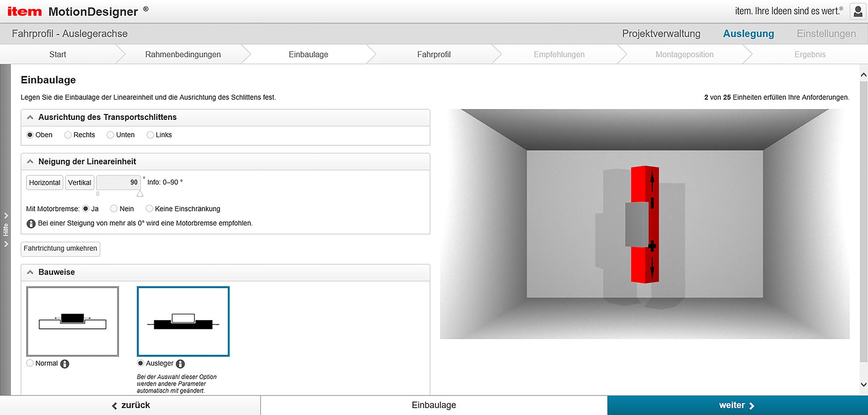Click the user account icon
This screenshot has height=415, width=868.
[x=858, y=11]
